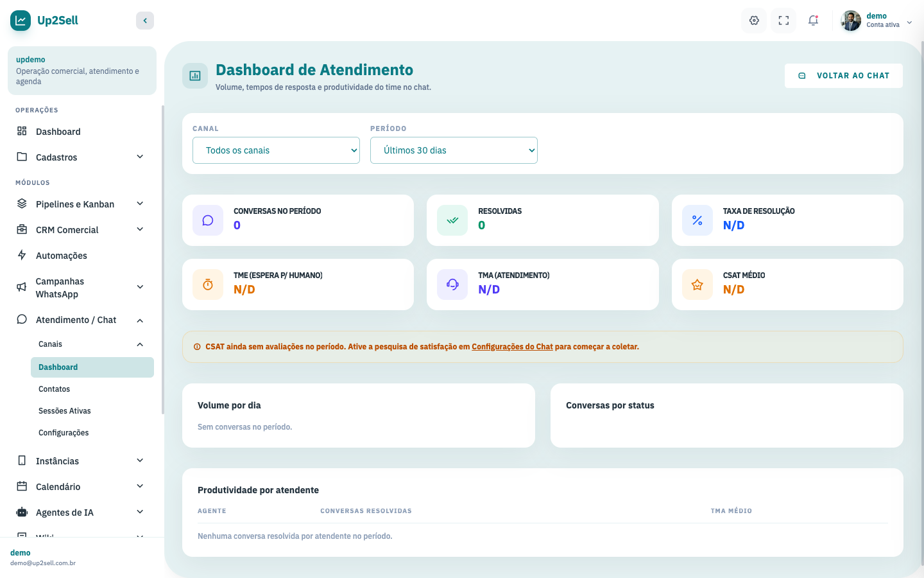This screenshot has height=578, width=924.
Task: Open Contatos under Atendimento
Action: click(55, 389)
